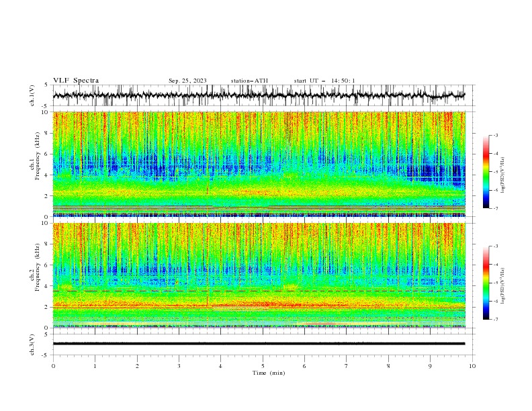This screenshot has height=411, width=532.
Task: Click the '-7' value on ch.2 colorbar
Action: 495,319
